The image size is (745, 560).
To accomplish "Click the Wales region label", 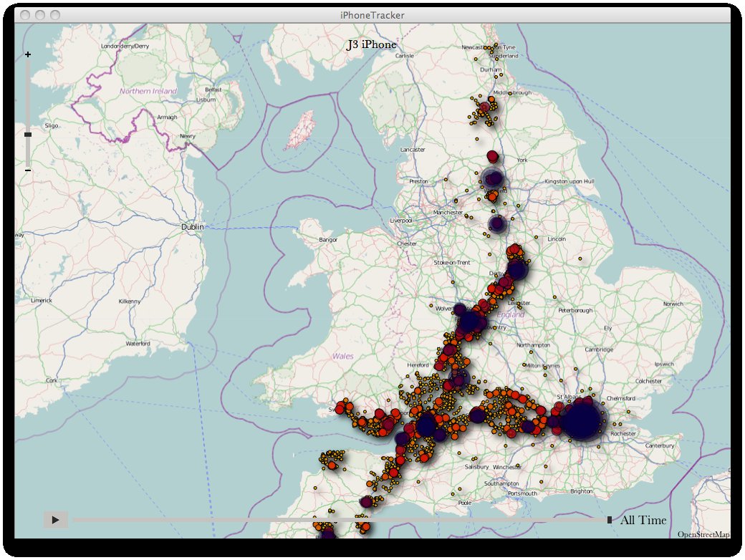I will (x=342, y=356).
